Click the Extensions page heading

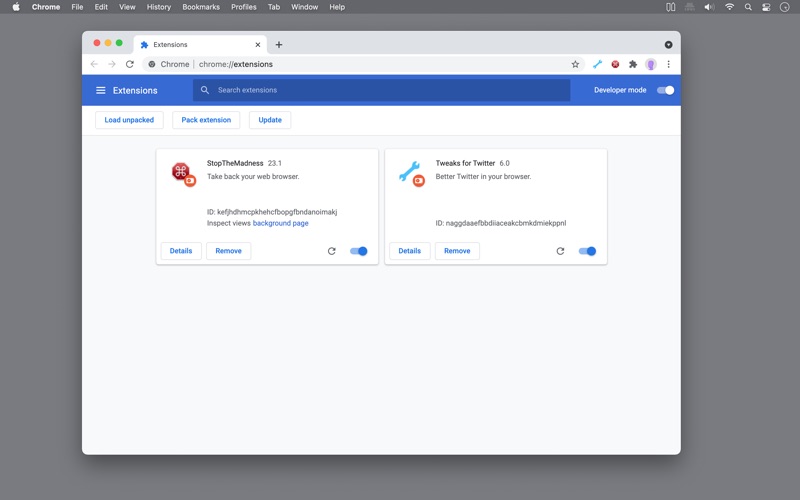point(135,90)
